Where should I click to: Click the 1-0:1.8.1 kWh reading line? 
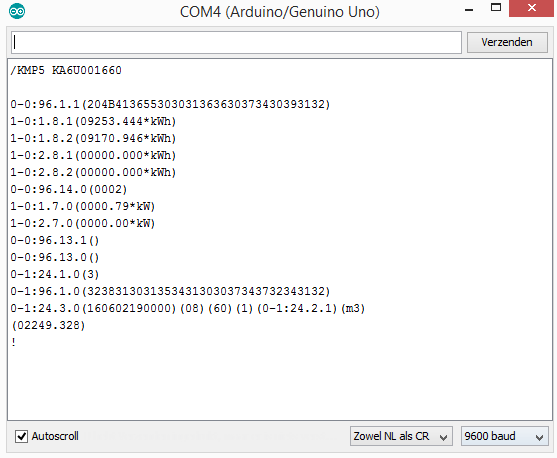93,122
